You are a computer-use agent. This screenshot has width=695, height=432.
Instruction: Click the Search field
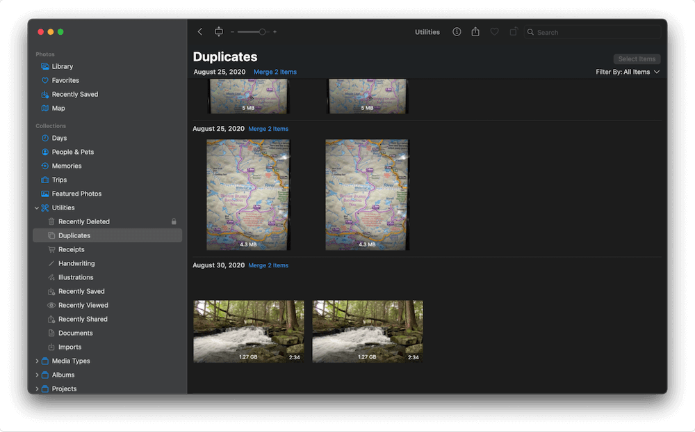coord(593,32)
